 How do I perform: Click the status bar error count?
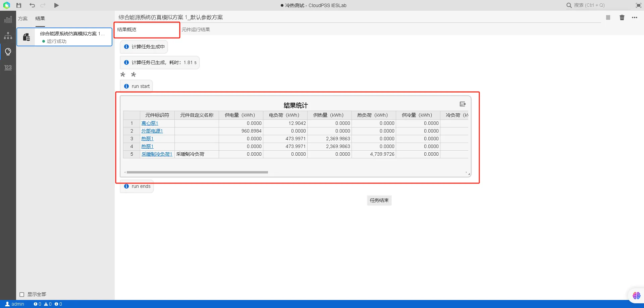pos(37,304)
